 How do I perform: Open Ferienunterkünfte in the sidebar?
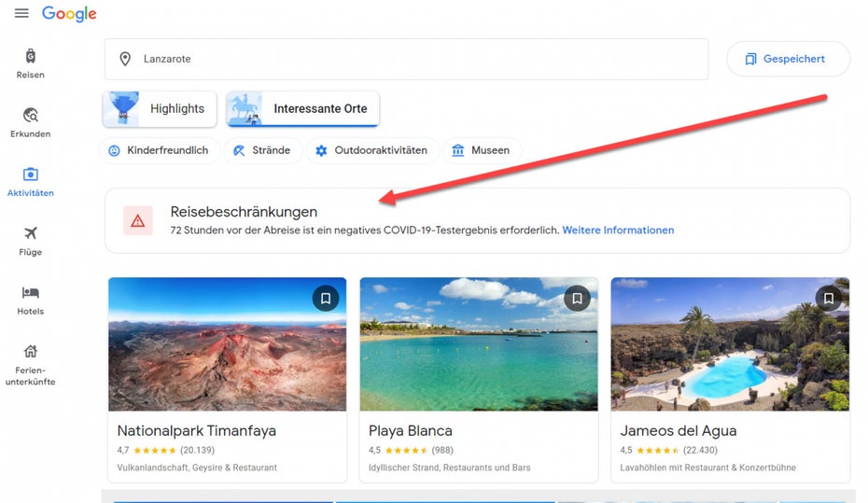coord(31,365)
